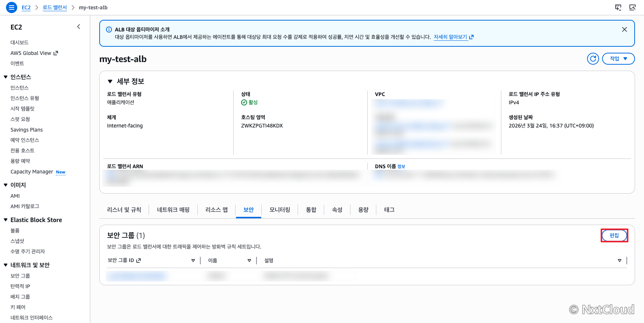The height and width of the screenshot is (323, 644).
Task: Click the Internet-facing scheme value
Action: [x=125, y=126]
